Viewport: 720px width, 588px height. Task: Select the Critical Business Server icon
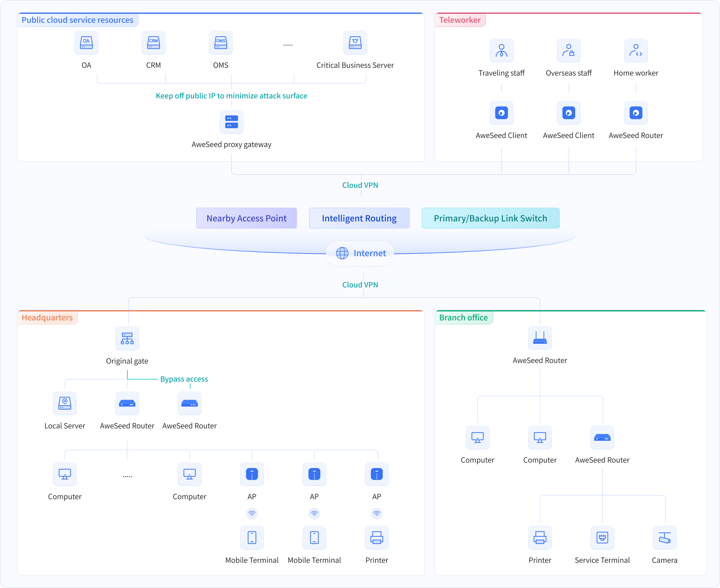pos(355,43)
